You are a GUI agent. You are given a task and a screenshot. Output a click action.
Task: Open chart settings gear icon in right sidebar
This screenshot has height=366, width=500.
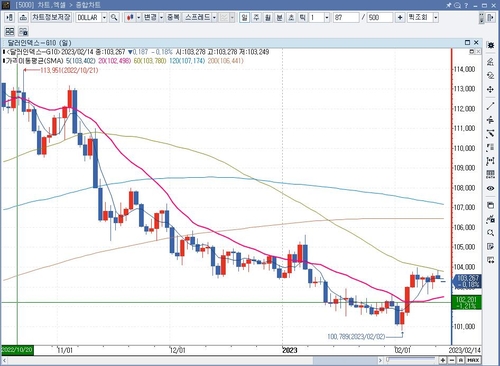pos(490,45)
